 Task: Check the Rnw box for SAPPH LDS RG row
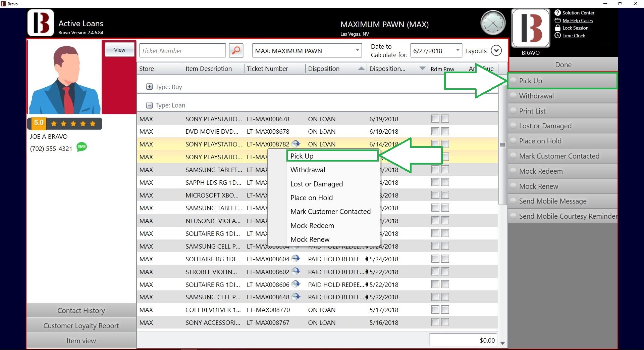[x=445, y=182]
